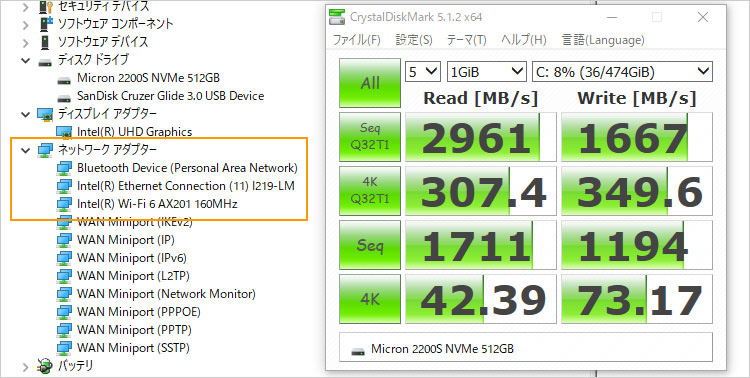Viewport: 750px width, 378px height.
Task: Select Intel(R) UHD Graphics tree item
Action: (134, 132)
